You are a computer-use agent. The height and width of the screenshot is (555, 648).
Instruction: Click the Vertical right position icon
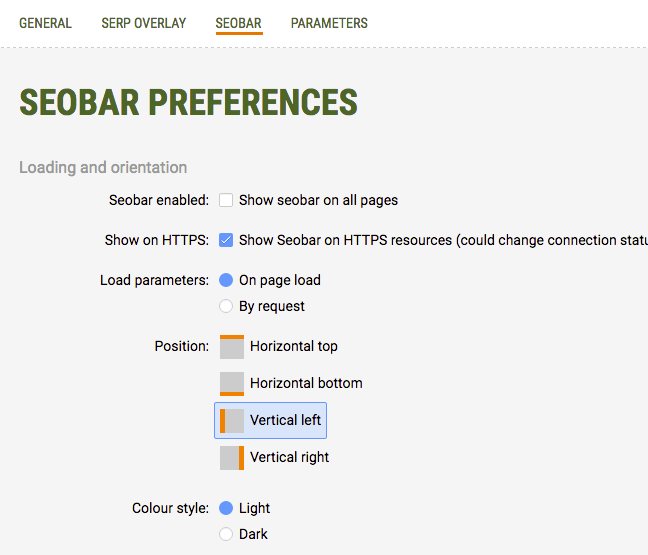[x=232, y=458]
